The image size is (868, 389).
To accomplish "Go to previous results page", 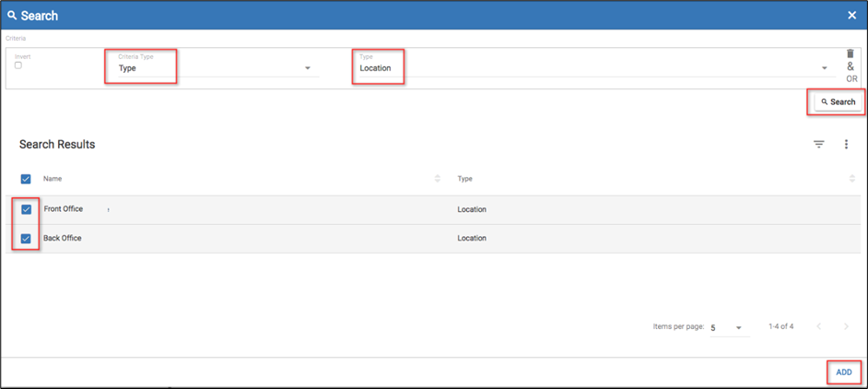I will pyautogui.click(x=819, y=326).
